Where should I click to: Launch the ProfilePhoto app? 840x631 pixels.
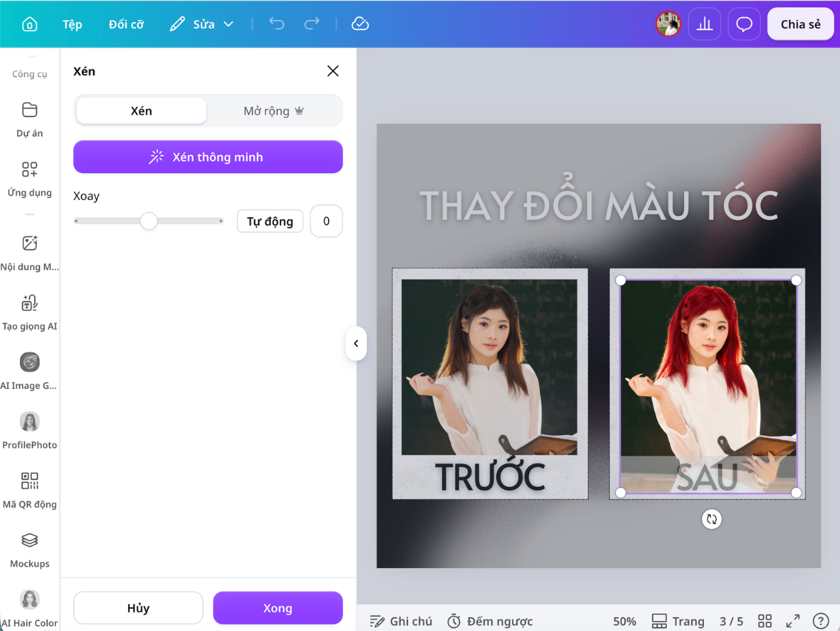coord(29,431)
